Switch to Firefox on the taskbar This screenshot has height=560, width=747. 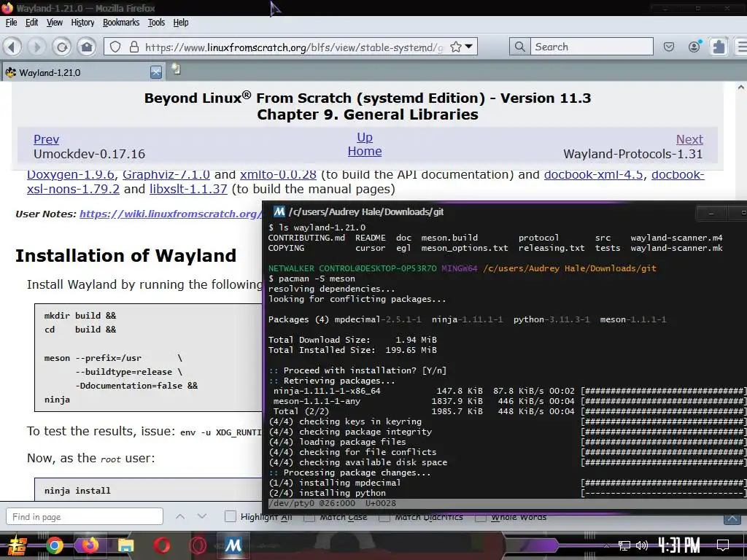click(x=90, y=545)
